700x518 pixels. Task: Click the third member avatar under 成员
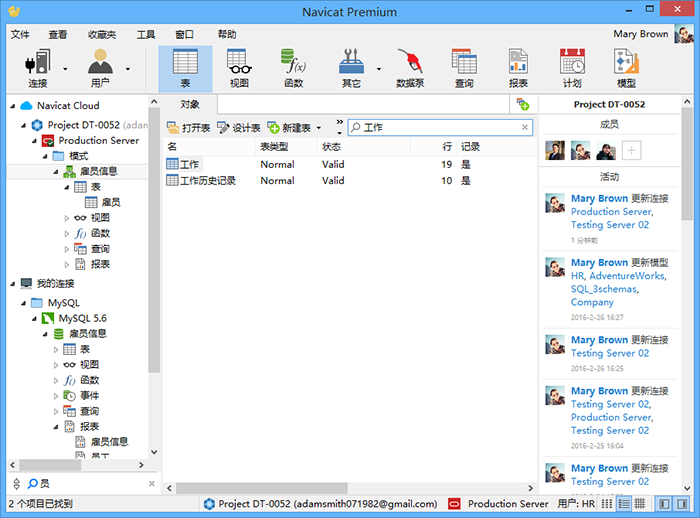[606, 150]
